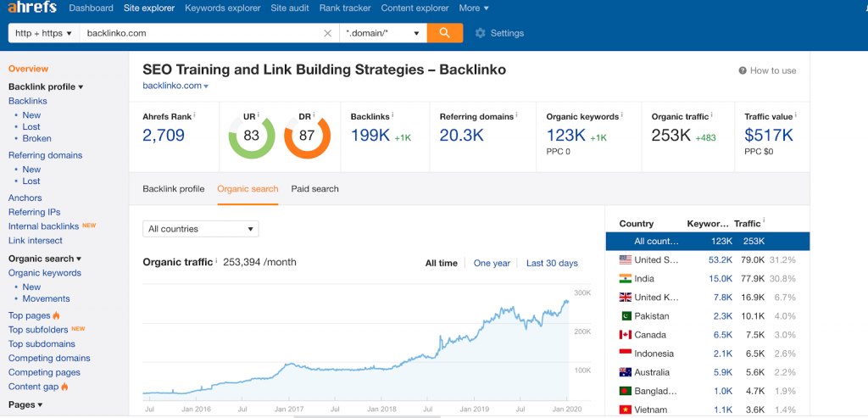
Task: Open Referring IPs in the sidebar
Action: click(x=34, y=212)
